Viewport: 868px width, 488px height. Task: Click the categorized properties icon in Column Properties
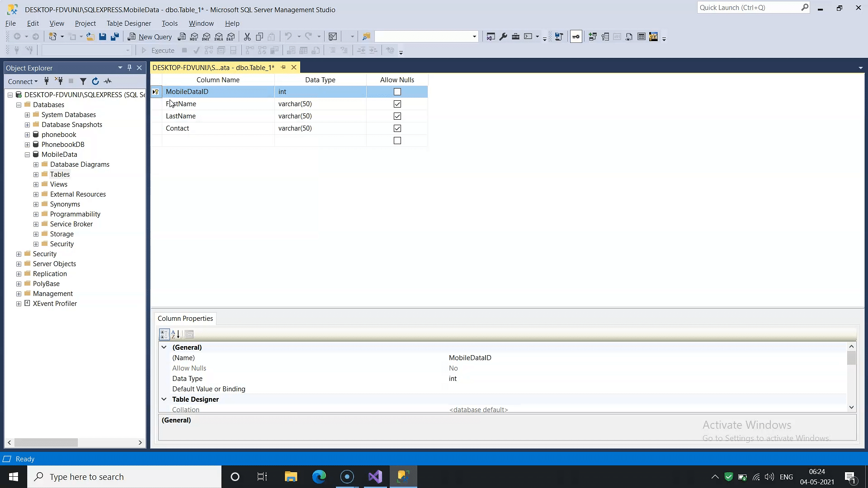(164, 333)
